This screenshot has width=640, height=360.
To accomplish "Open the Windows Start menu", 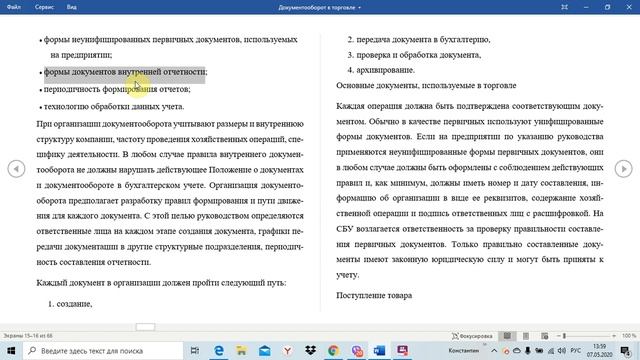I will pyautogui.click(x=11, y=351).
